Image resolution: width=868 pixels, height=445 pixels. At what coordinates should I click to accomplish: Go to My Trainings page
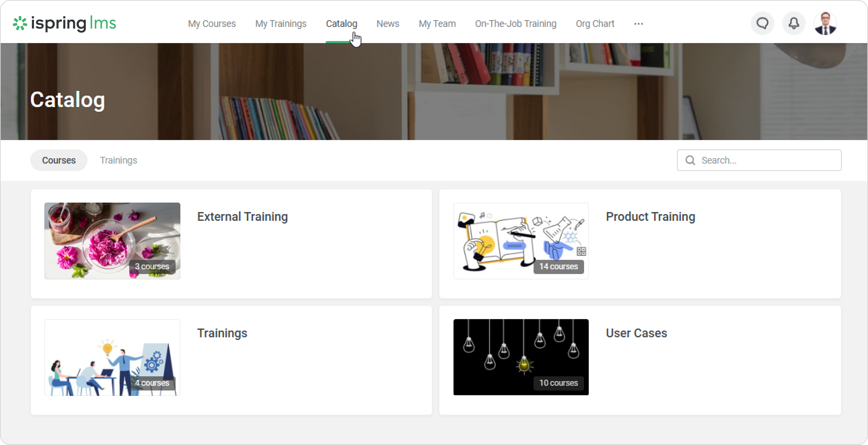click(281, 24)
